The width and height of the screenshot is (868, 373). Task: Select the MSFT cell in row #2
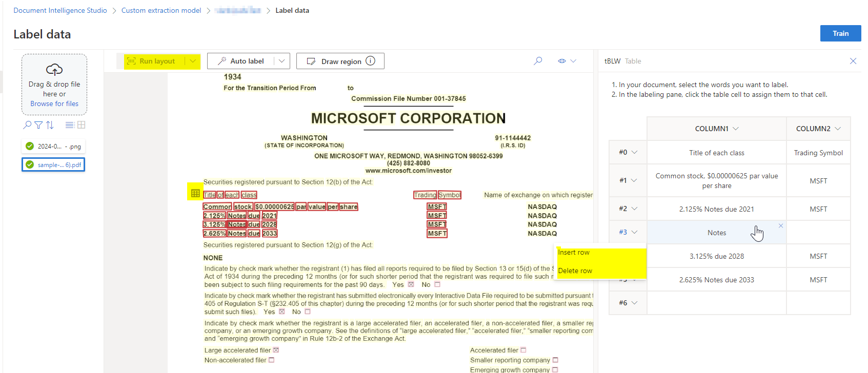[x=818, y=209]
